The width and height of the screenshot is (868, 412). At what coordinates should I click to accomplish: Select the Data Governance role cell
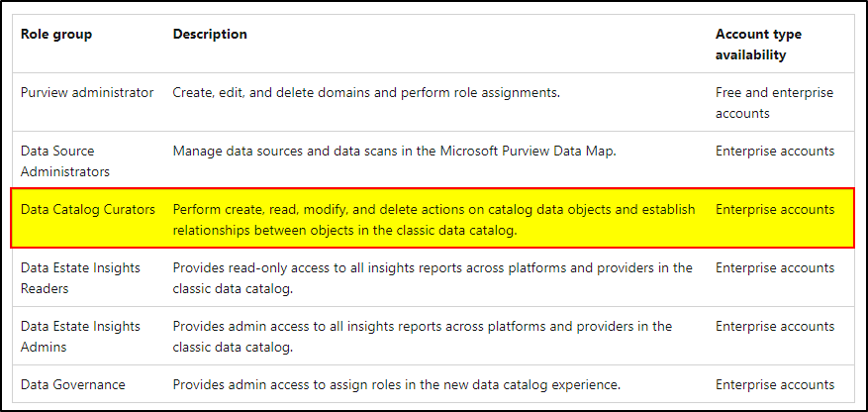pyautogui.click(x=73, y=384)
